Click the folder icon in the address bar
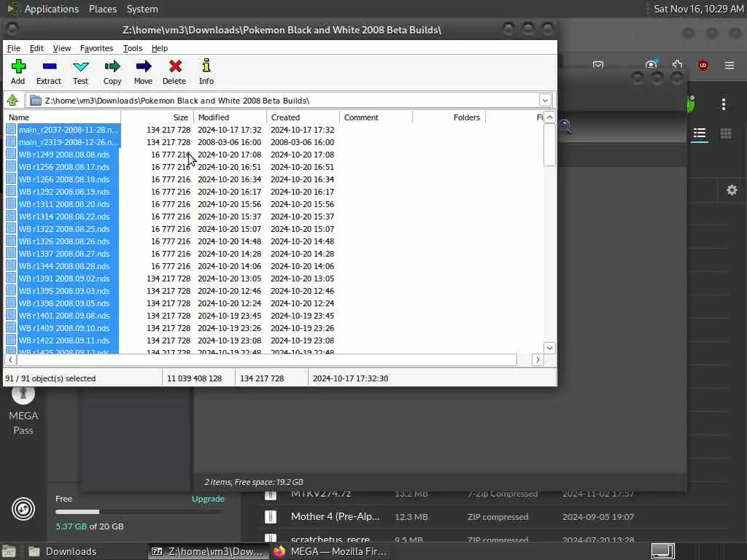Viewport: 747px width, 560px height. (x=35, y=101)
